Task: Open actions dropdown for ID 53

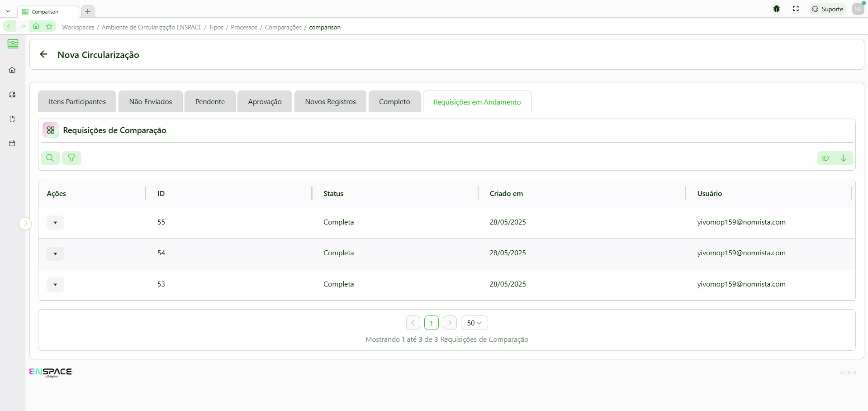Action: coord(55,285)
